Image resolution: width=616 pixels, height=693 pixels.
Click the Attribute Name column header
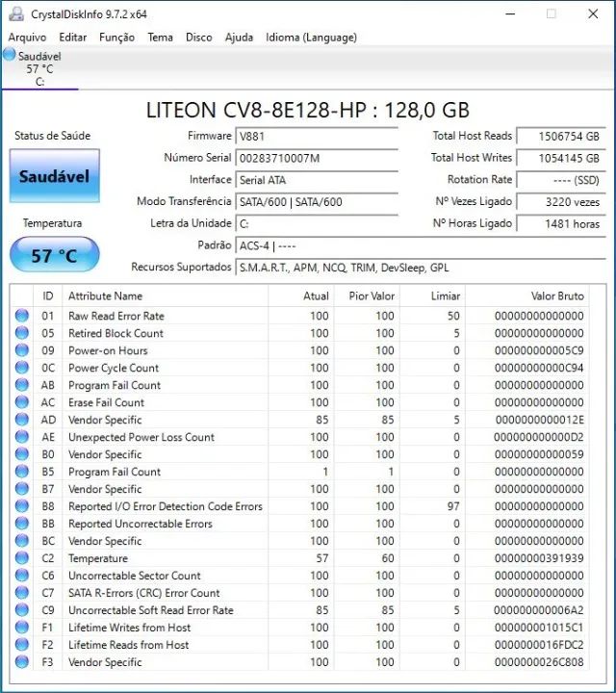click(x=166, y=295)
